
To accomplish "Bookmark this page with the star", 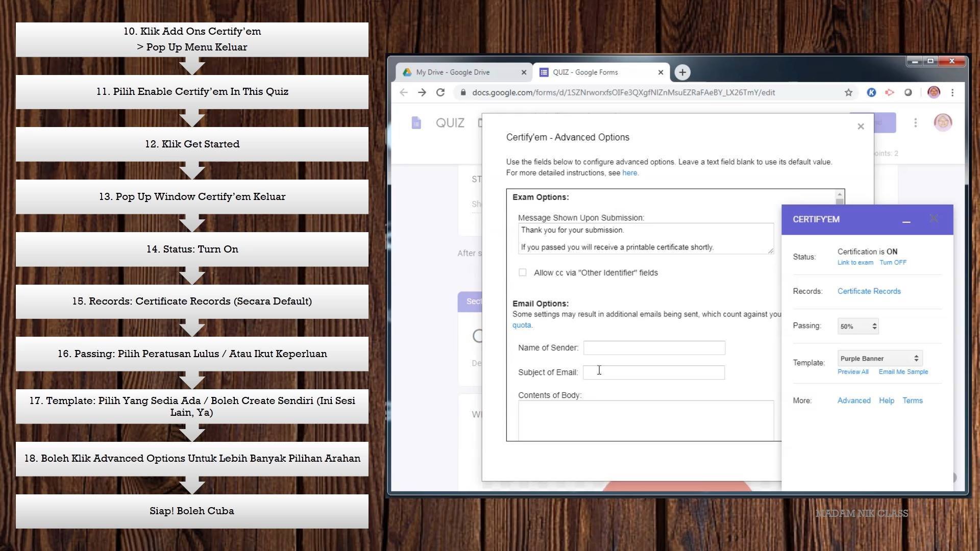I will coord(848,92).
